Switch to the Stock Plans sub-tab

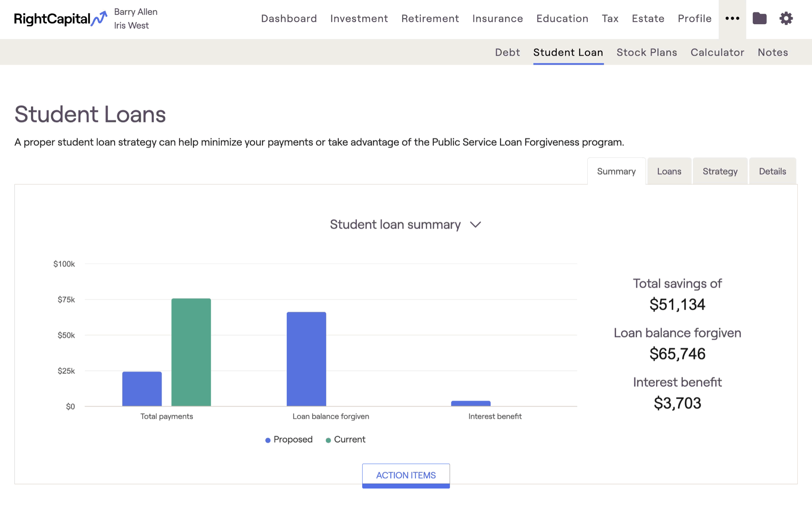tap(647, 52)
